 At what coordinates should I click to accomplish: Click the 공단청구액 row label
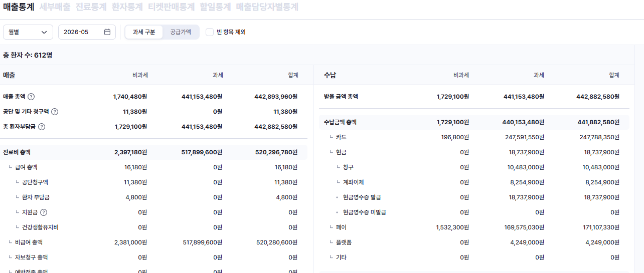pyautogui.click(x=35, y=182)
